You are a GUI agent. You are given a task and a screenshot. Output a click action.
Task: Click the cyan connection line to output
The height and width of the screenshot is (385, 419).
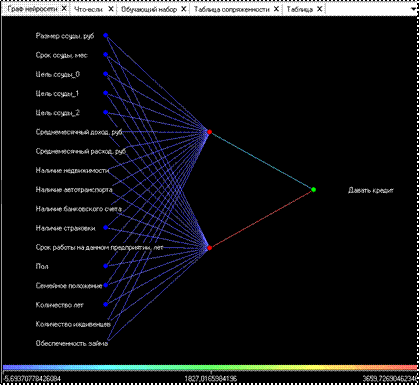pyautogui.click(x=262, y=161)
